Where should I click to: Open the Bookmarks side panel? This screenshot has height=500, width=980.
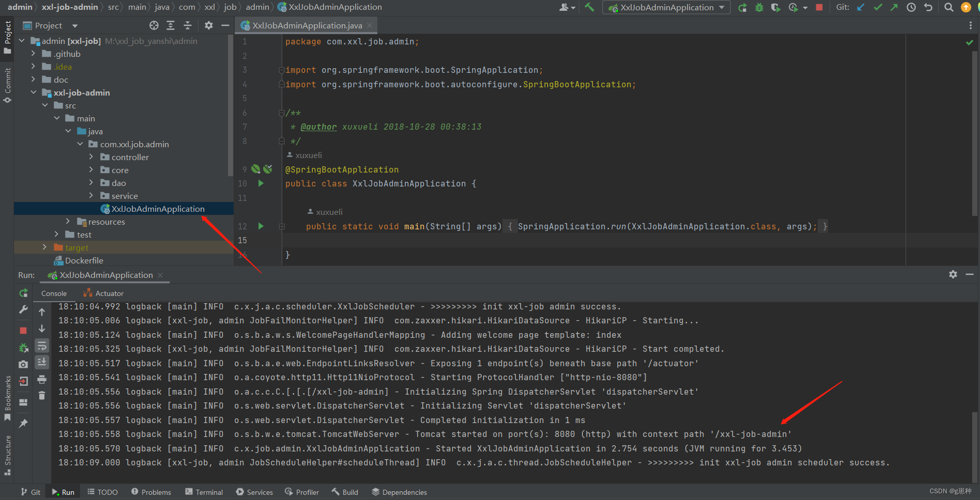(x=7, y=398)
